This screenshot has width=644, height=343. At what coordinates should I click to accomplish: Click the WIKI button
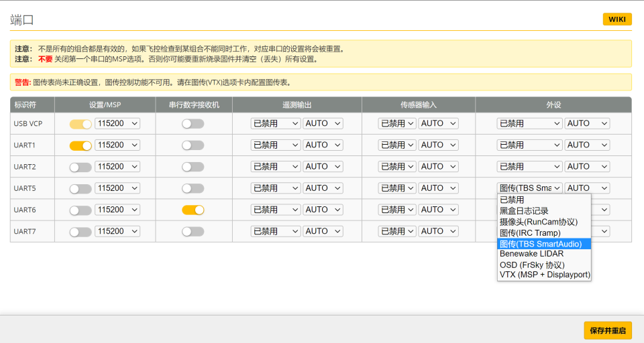pyautogui.click(x=616, y=19)
